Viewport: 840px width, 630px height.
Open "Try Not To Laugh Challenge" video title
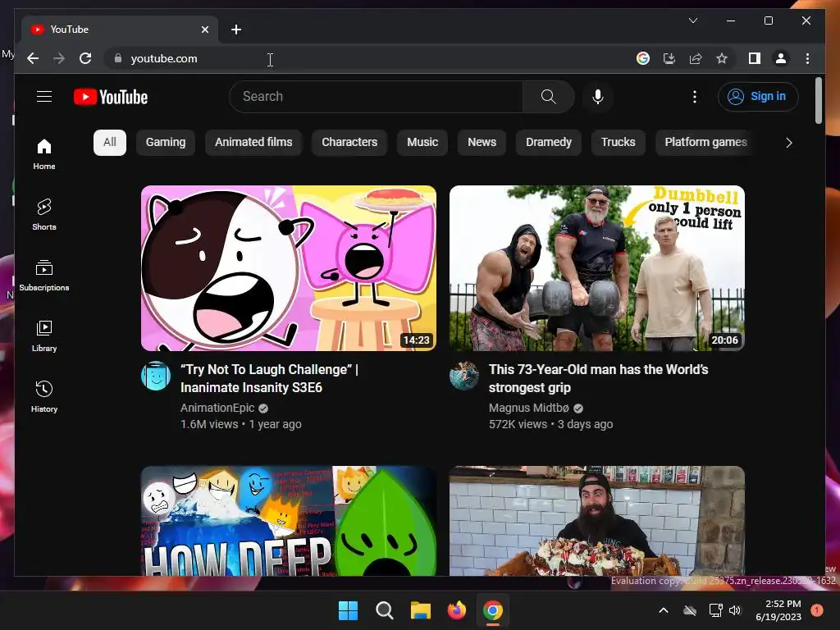coord(269,378)
